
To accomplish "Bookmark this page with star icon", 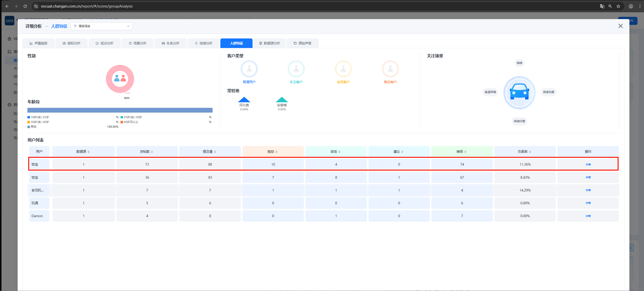I will (x=618, y=6).
